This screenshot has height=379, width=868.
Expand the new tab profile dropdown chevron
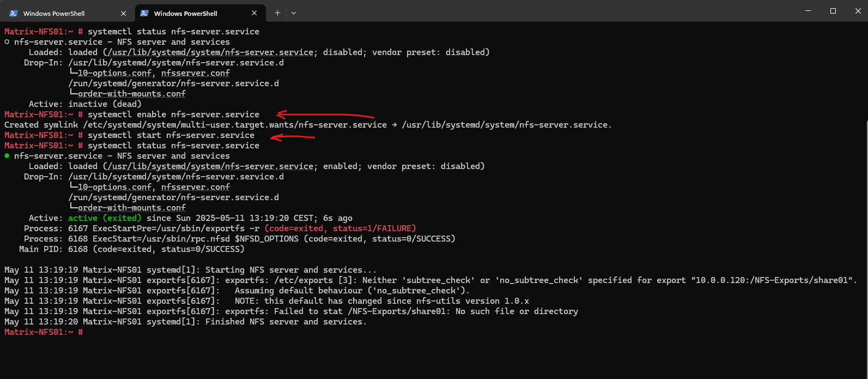coord(294,13)
